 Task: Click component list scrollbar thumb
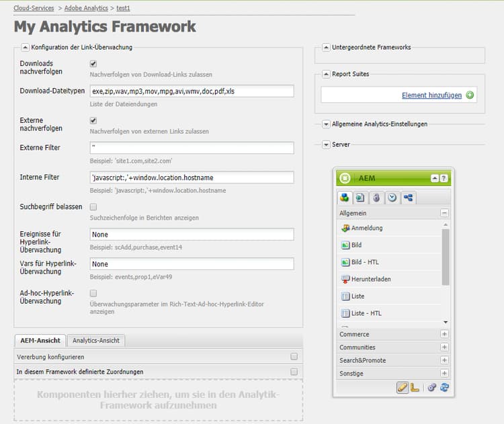(446, 257)
